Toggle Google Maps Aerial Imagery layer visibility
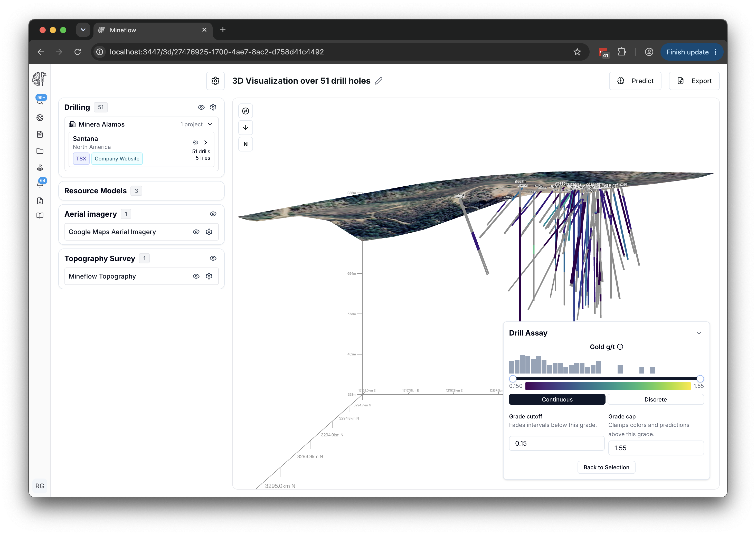Screen dimensions: 756x535 (196, 232)
